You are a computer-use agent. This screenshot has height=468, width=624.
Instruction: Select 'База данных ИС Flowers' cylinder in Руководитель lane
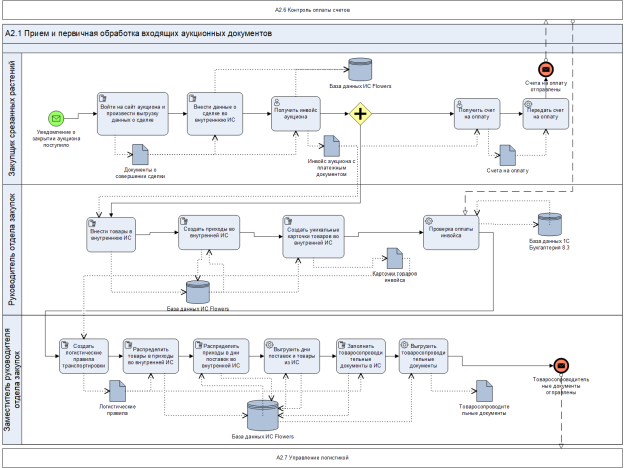pyautogui.click(x=198, y=292)
